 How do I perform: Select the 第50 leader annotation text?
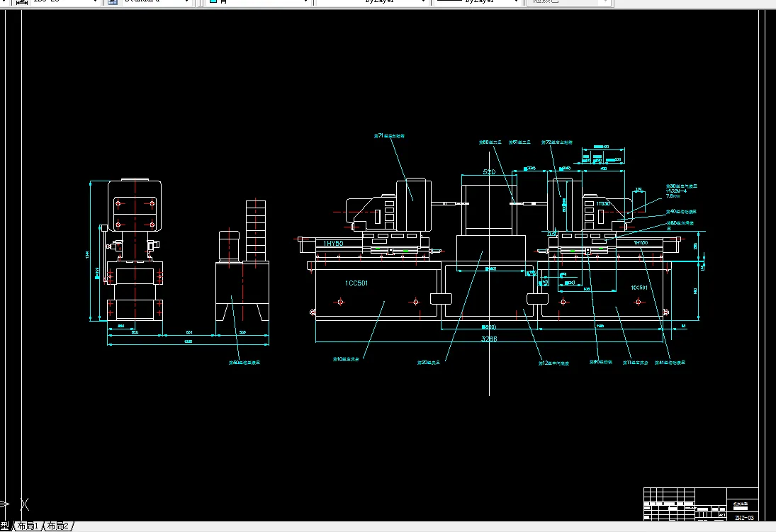(244, 362)
